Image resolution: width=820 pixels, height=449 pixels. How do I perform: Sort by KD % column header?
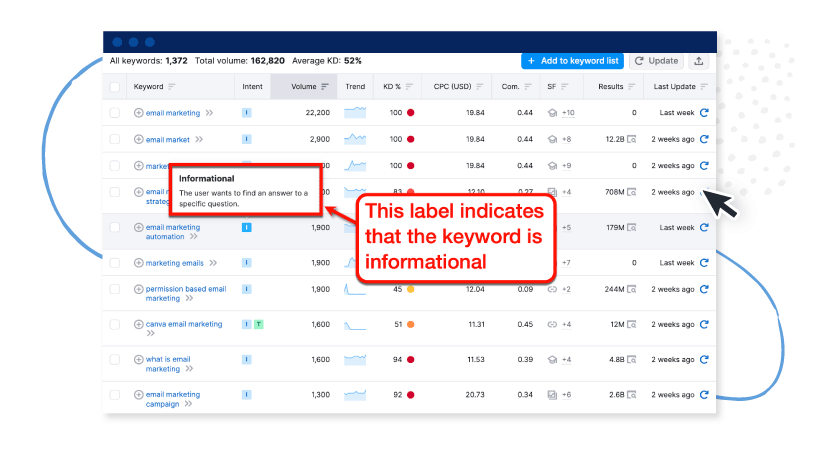[x=391, y=87]
